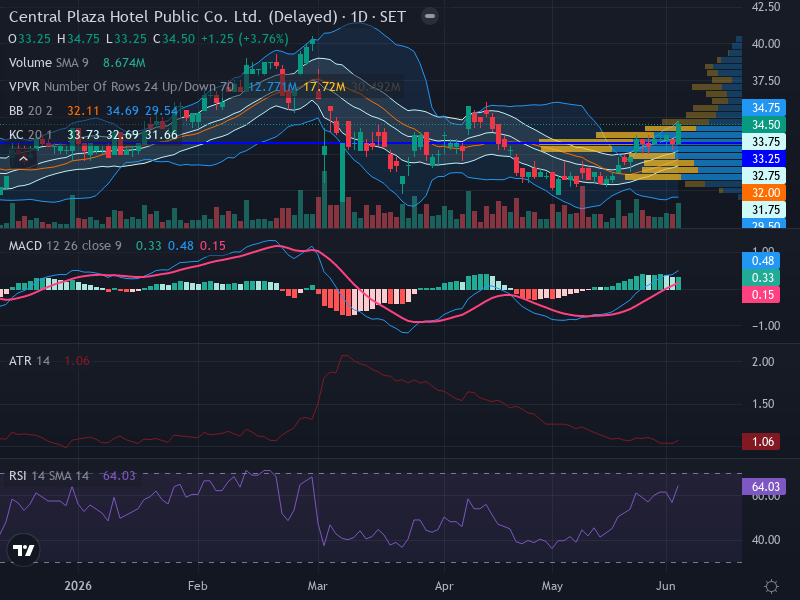Click the volume value 8.674M
Viewport: 800px width, 600px height.
pyautogui.click(x=124, y=63)
